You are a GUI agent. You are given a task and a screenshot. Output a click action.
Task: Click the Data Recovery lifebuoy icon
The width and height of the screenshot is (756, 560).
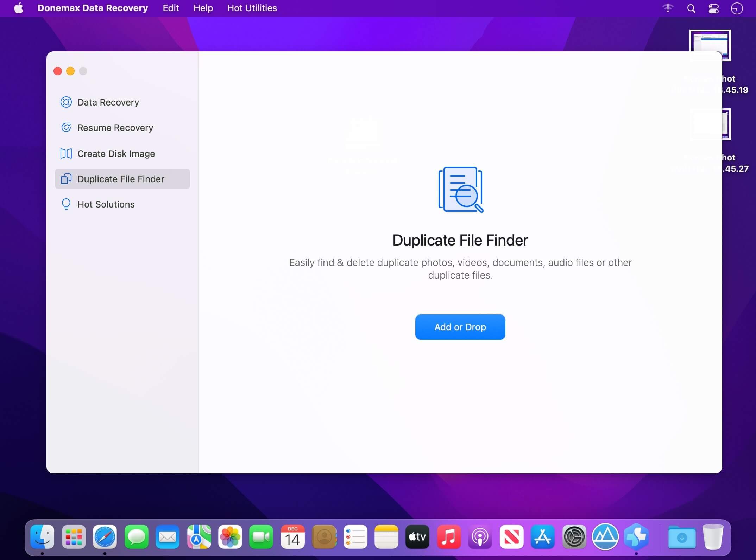tap(66, 102)
